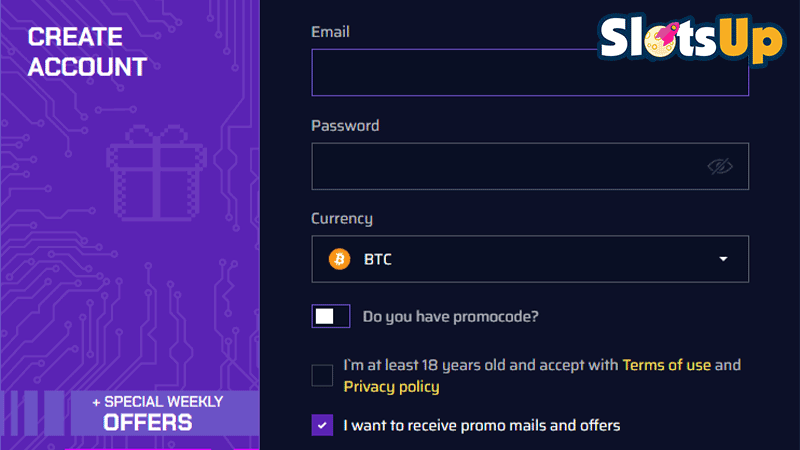Click the Special Weekly Offers banner
Screen dimensions: 800x450
coord(164,413)
